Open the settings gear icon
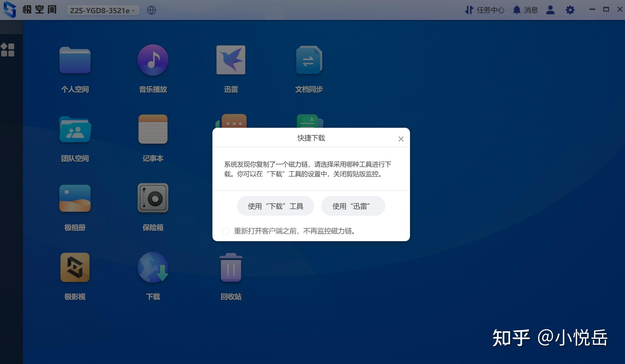This screenshot has width=625, height=364. pos(570,10)
